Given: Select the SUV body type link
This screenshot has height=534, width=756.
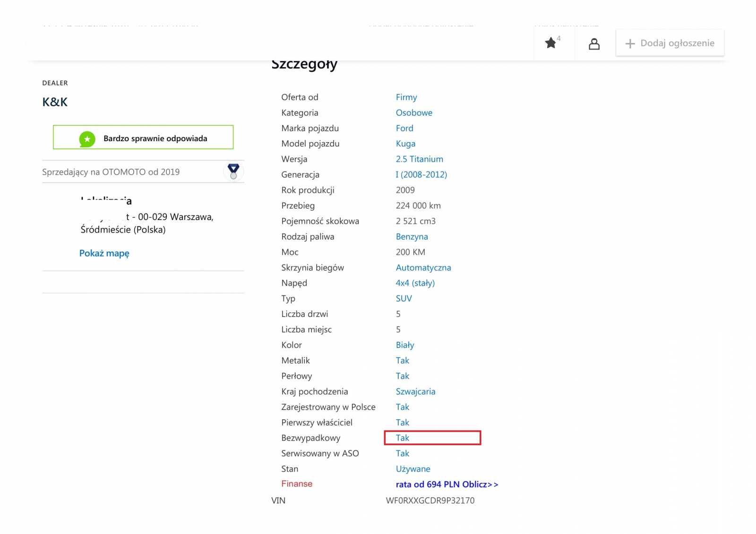Looking at the screenshot, I should click(404, 298).
